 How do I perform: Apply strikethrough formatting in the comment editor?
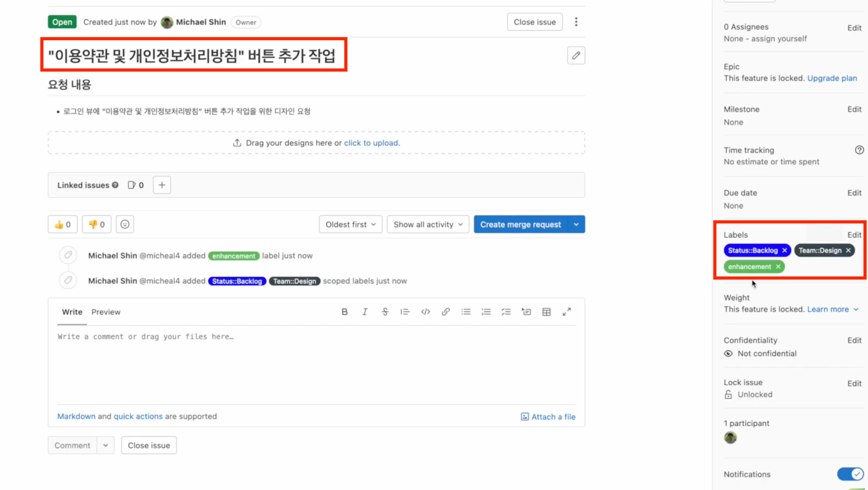[385, 311]
